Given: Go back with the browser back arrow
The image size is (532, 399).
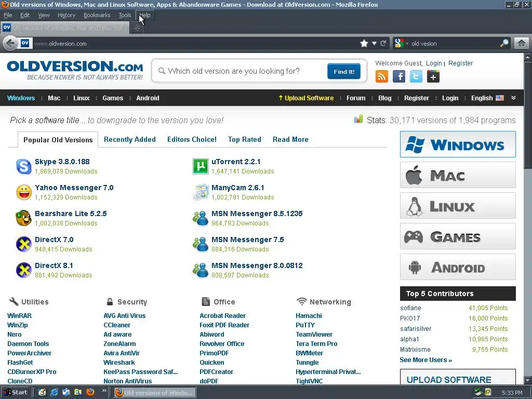Looking at the screenshot, I should (10, 44).
